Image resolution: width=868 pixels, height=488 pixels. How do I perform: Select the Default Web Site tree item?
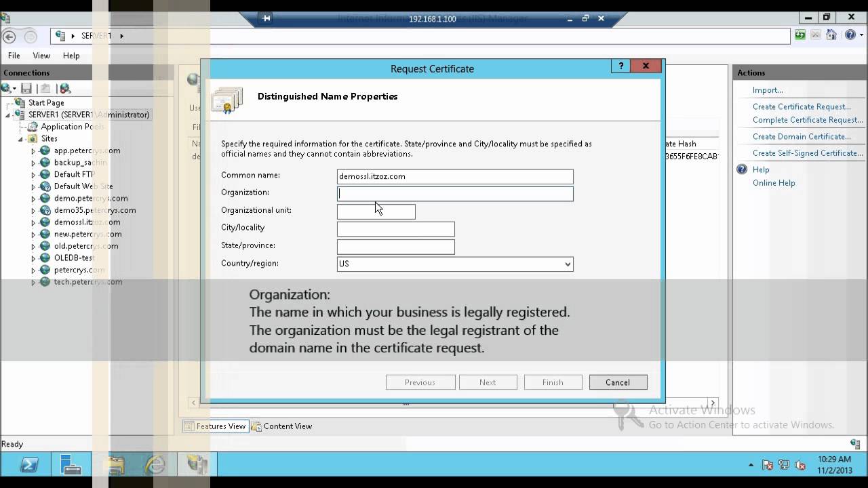[83, 186]
